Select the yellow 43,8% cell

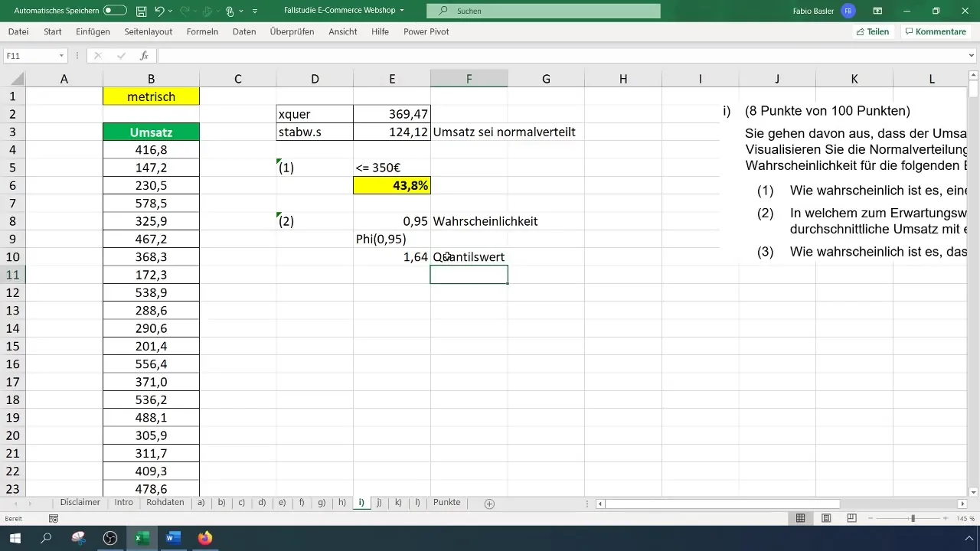(392, 185)
